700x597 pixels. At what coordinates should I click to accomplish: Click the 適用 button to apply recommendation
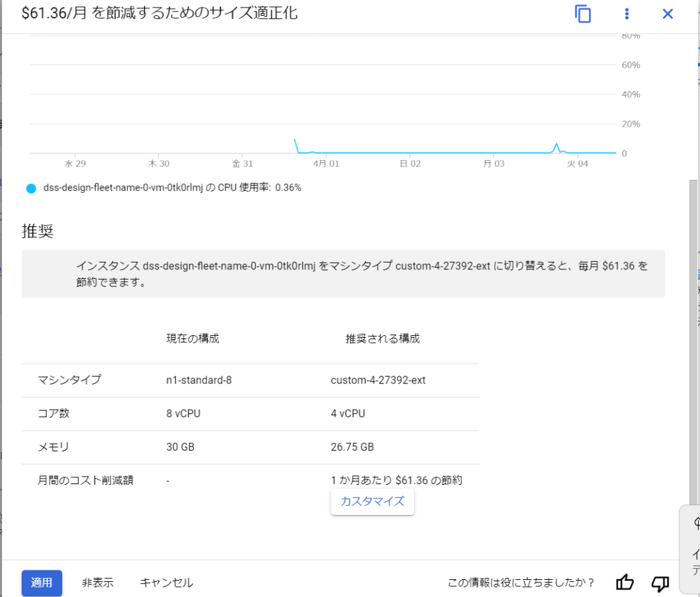(x=42, y=583)
